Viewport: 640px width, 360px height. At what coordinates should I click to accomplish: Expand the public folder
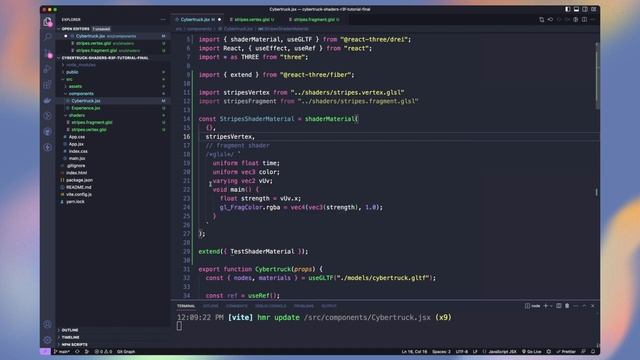[72, 72]
